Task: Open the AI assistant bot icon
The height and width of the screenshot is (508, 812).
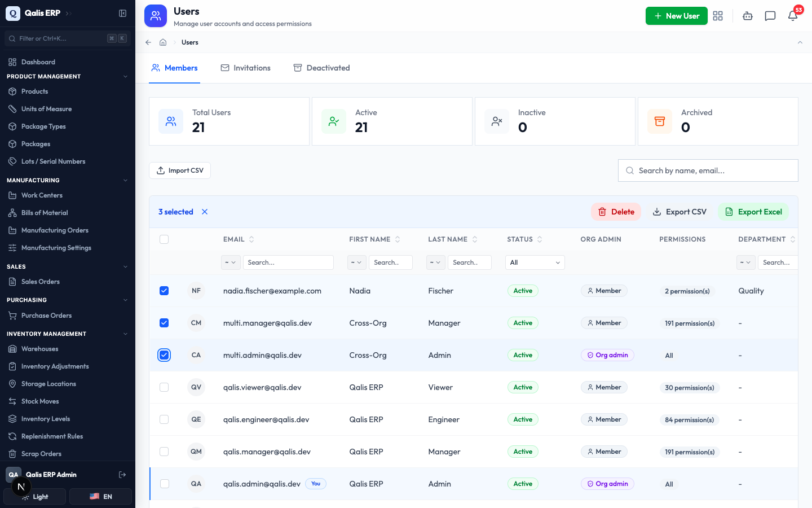Action: 748,16
